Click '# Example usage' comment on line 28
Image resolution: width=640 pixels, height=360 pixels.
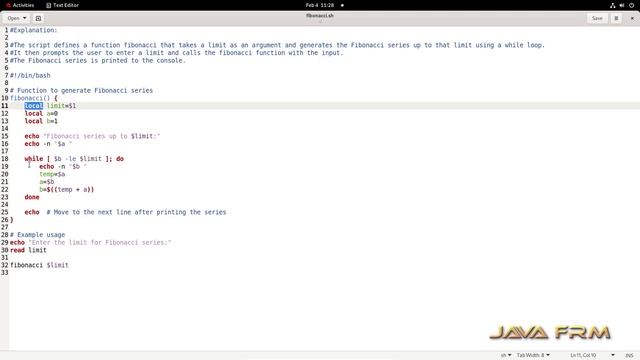point(38,235)
